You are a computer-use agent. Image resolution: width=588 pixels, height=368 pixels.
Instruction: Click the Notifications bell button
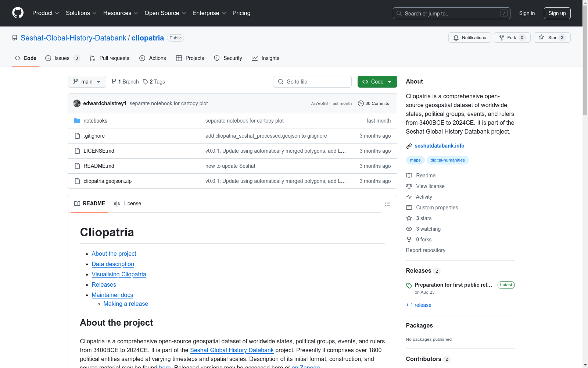[x=470, y=38]
